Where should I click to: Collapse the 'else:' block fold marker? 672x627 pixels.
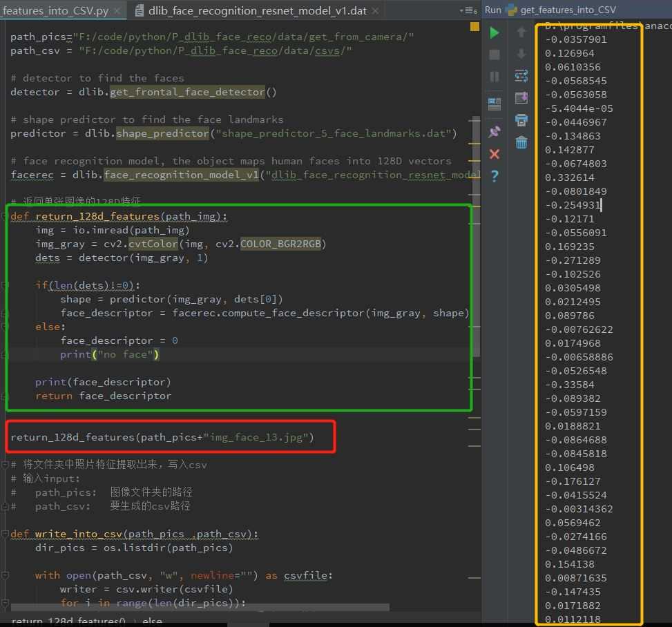(x=5, y=327)
